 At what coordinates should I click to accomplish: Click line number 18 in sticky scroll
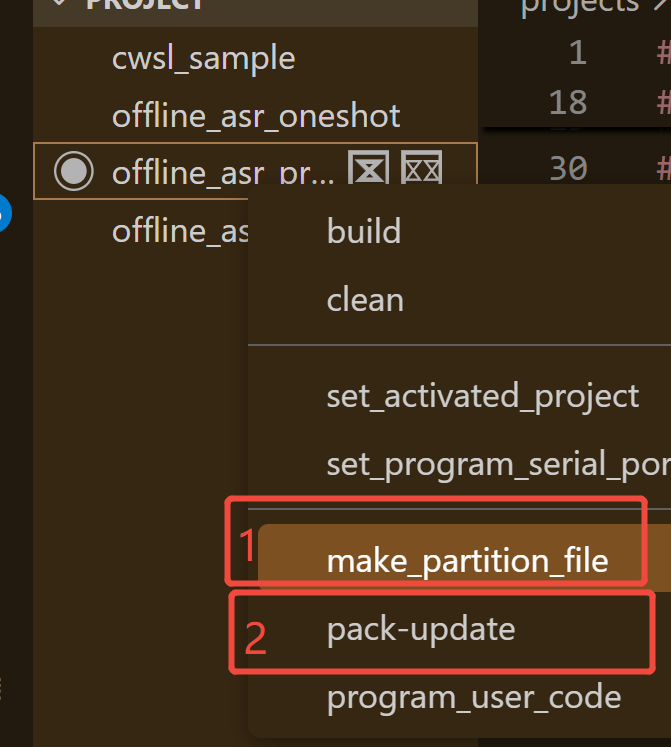[568, 102]
